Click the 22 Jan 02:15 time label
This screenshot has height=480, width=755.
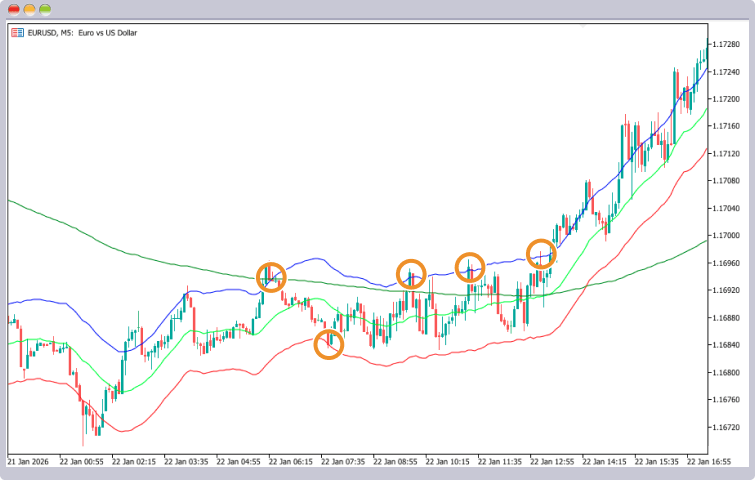[x=134, y=462]
